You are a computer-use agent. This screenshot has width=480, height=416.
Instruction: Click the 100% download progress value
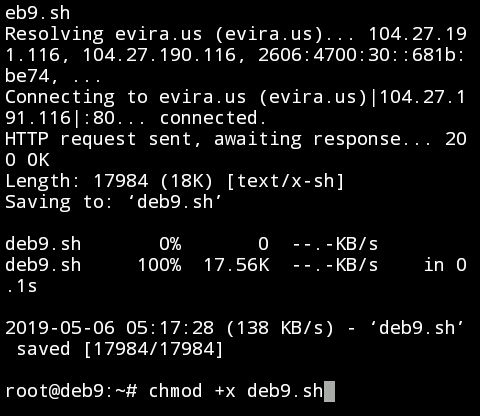tap(159, 265)
